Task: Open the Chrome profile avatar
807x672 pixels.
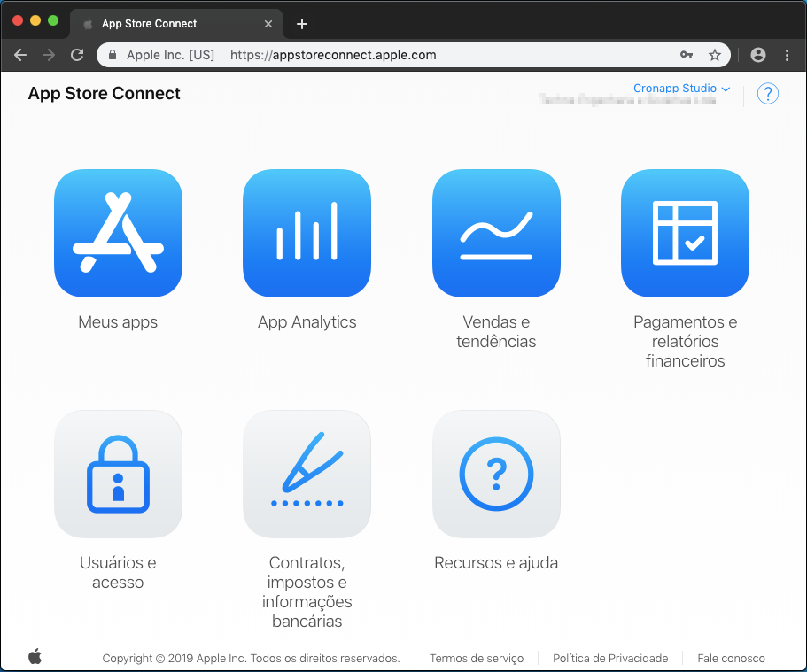Action: coord(757,55)
